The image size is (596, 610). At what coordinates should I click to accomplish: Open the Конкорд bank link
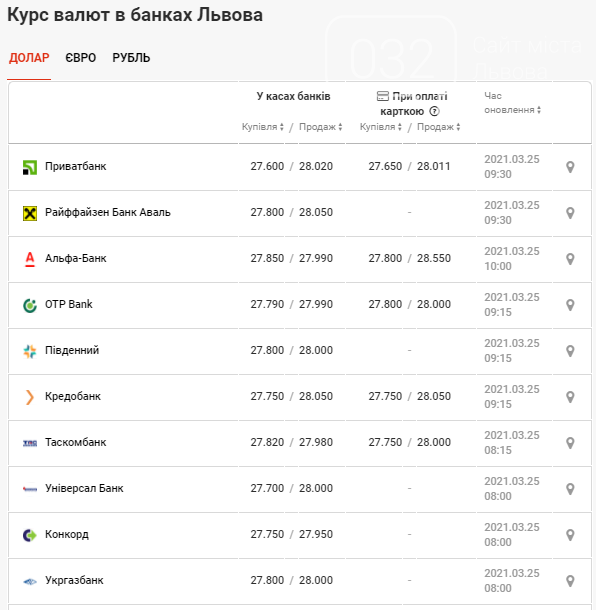(x=67, y=534)
